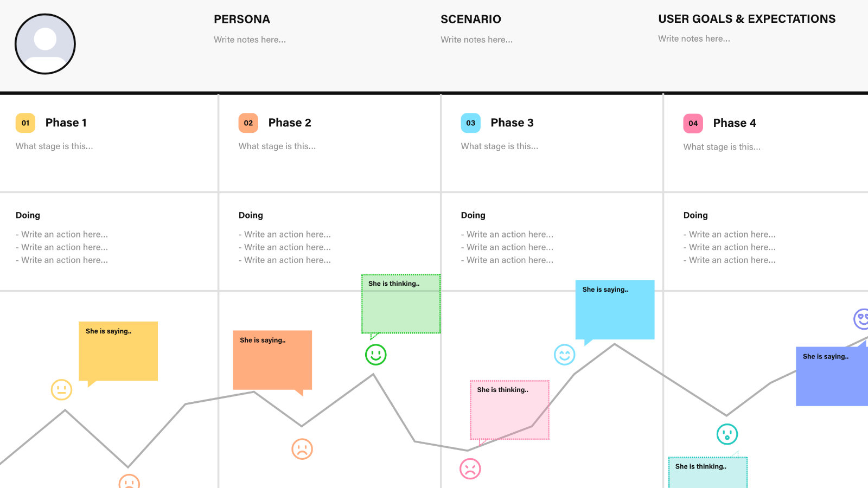Click the blue 03 phase badge

[471, 123]
